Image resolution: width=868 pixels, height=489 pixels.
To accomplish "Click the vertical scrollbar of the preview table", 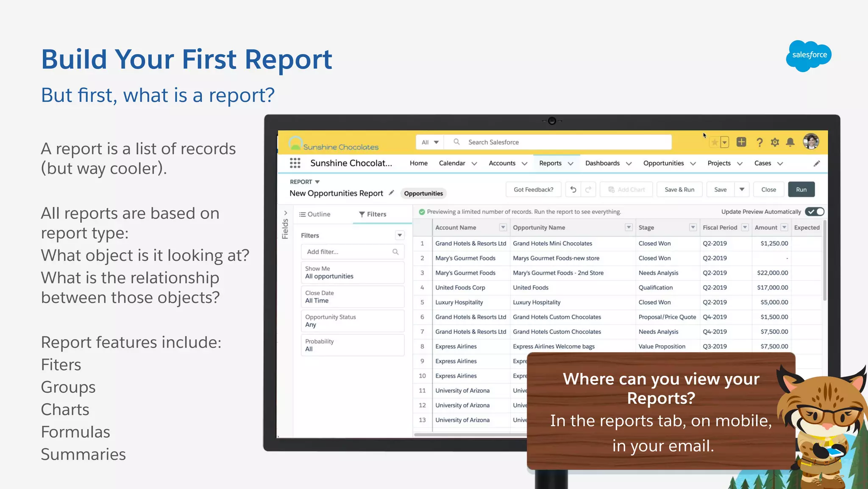I will coord(825,260).
